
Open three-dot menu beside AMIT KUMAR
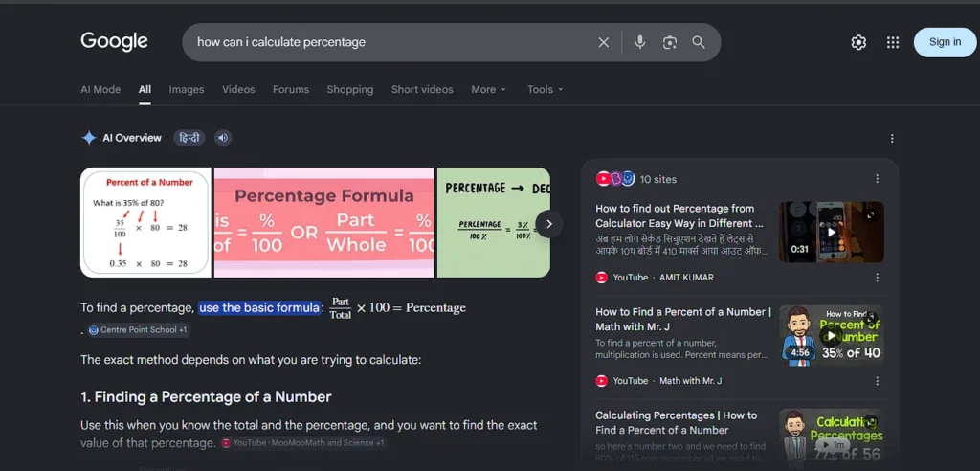[877, 277]
